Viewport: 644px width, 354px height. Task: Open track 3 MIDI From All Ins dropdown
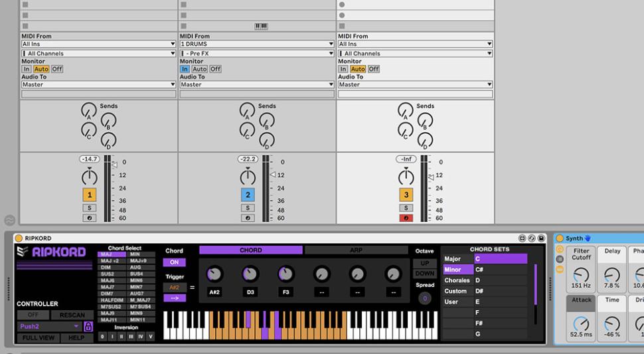(415, 44)
